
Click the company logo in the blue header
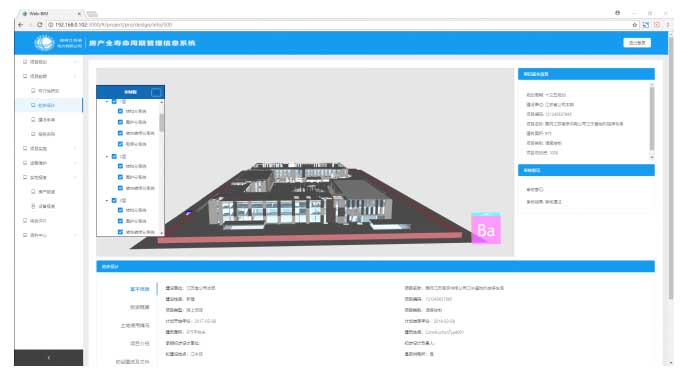pyautogui.click(x=44, y=43)
